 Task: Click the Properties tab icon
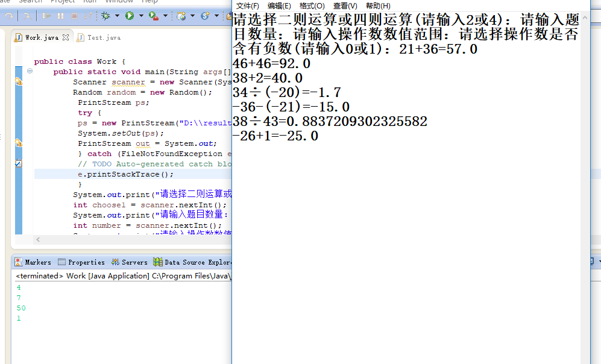(x=61, y=262)
